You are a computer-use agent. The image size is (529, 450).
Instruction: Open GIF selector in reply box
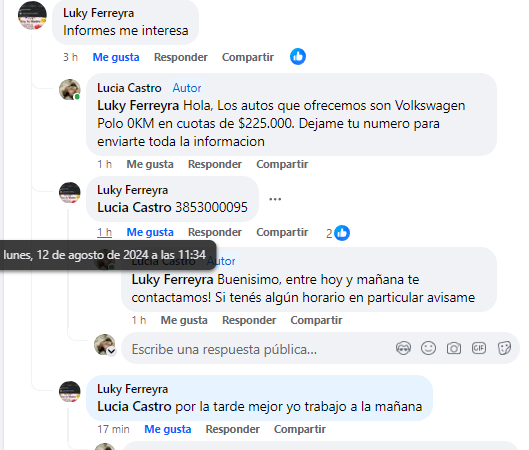pos(479,348)
